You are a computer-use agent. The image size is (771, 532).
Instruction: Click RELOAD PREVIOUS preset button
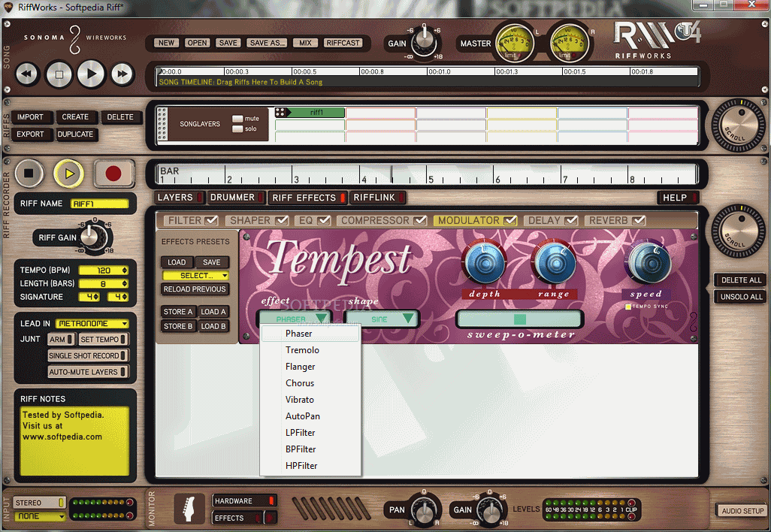[195, 289]
